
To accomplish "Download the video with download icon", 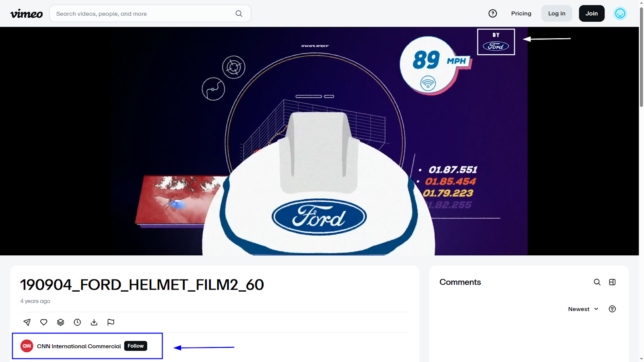I will pos(94,322).
